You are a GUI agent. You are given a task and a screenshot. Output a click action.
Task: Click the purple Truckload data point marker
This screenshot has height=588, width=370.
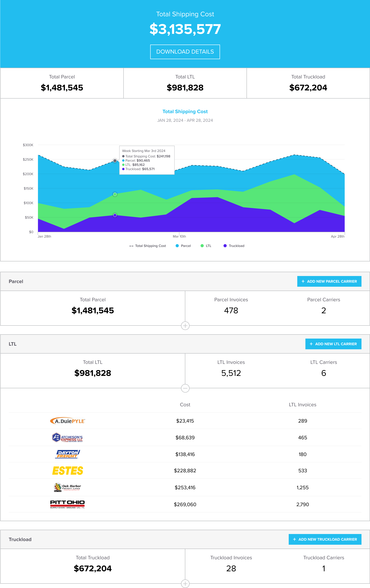tap(115, 215)
